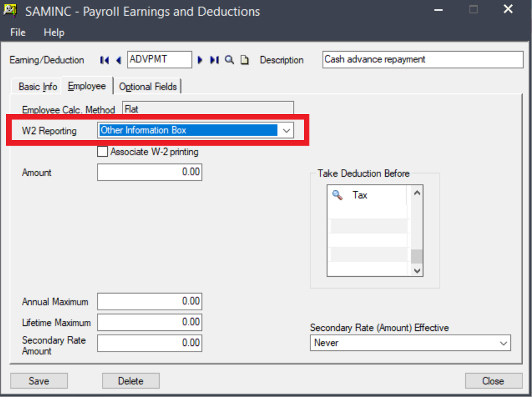Click the Secondary Rate Amount field

(150, 343)
